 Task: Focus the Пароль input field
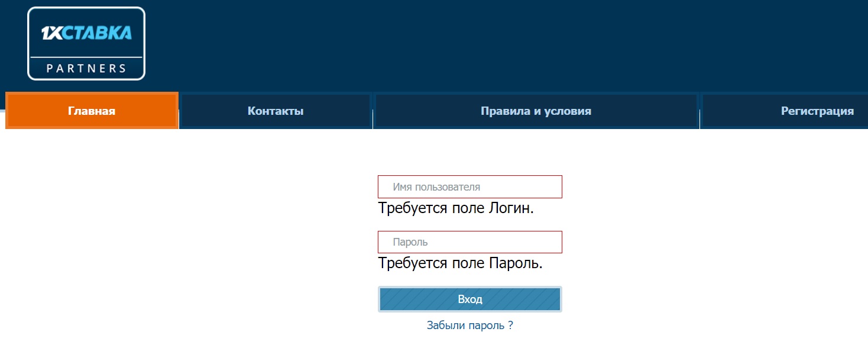(470, 242)
